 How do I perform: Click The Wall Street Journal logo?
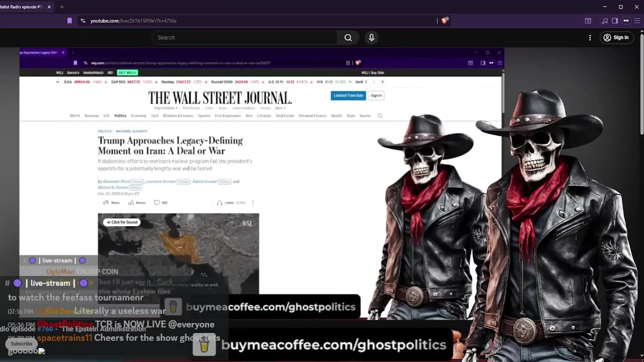pos(220,98)
